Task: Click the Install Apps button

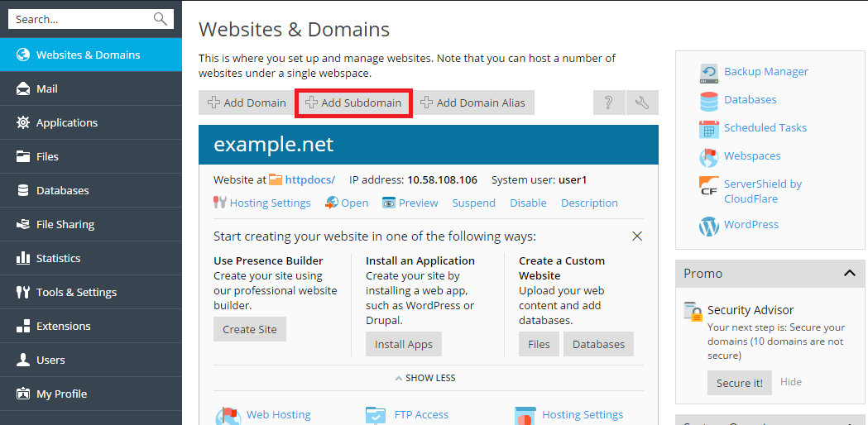Action: [404, 344]
